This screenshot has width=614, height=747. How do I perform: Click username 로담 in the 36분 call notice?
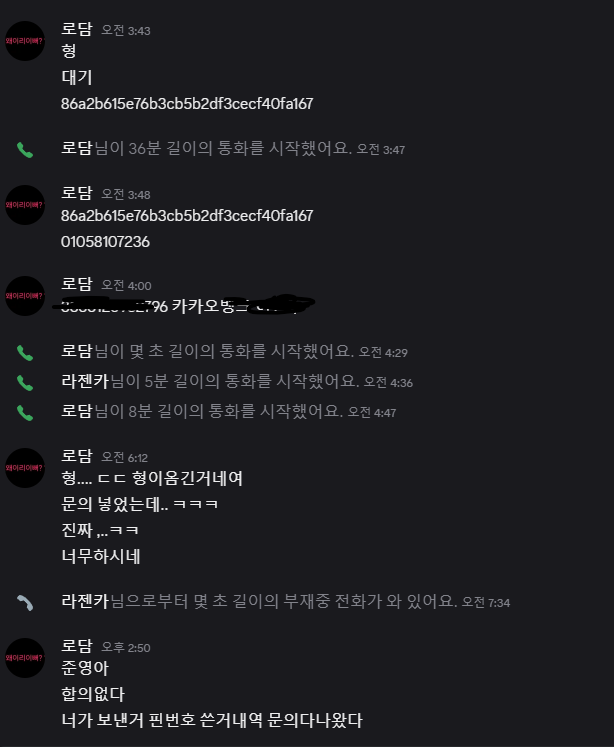pos(77,148)
